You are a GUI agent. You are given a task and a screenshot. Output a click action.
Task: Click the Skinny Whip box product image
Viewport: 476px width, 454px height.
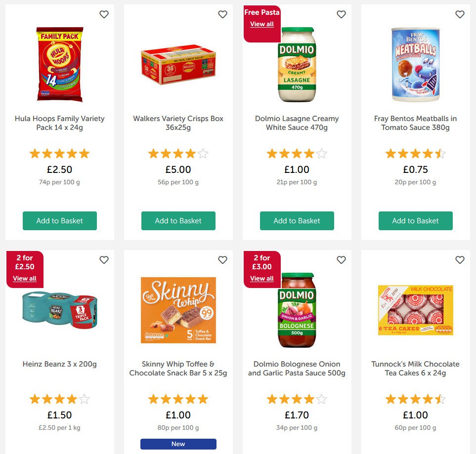(x=178, y=310)
